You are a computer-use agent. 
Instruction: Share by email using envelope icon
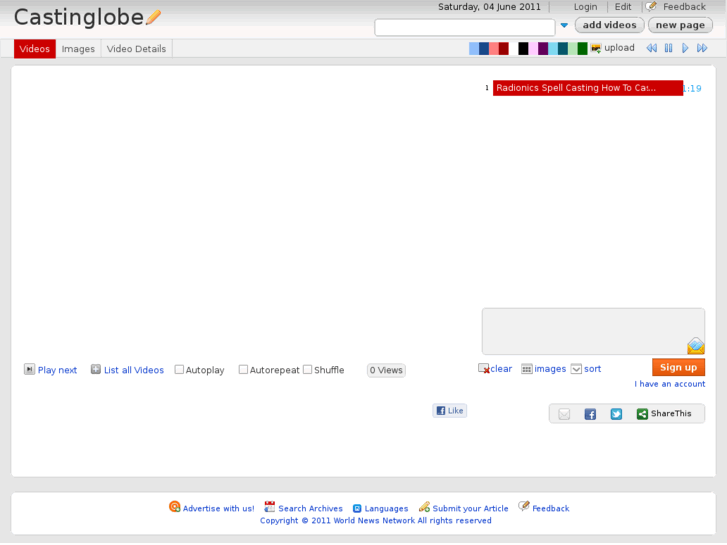click(564, 414)
